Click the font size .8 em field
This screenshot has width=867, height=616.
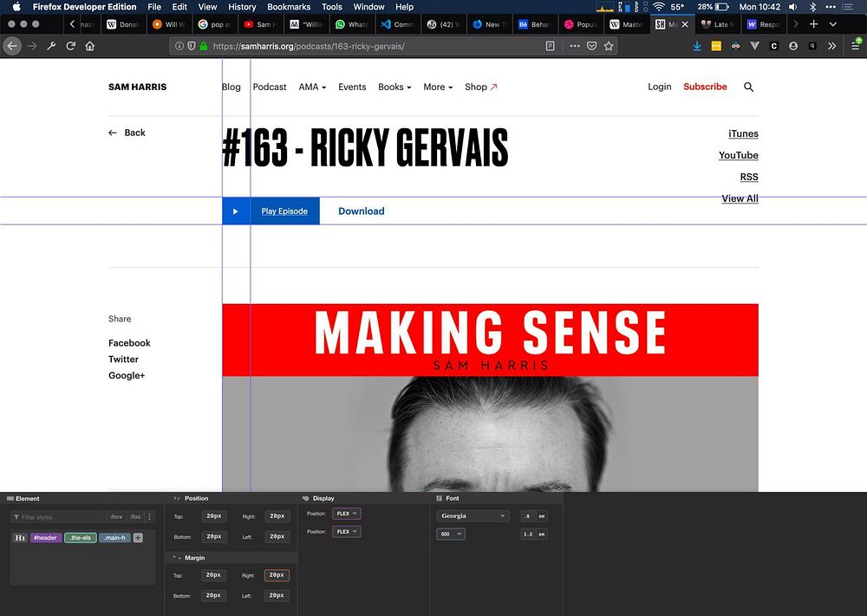coord(527,516)
